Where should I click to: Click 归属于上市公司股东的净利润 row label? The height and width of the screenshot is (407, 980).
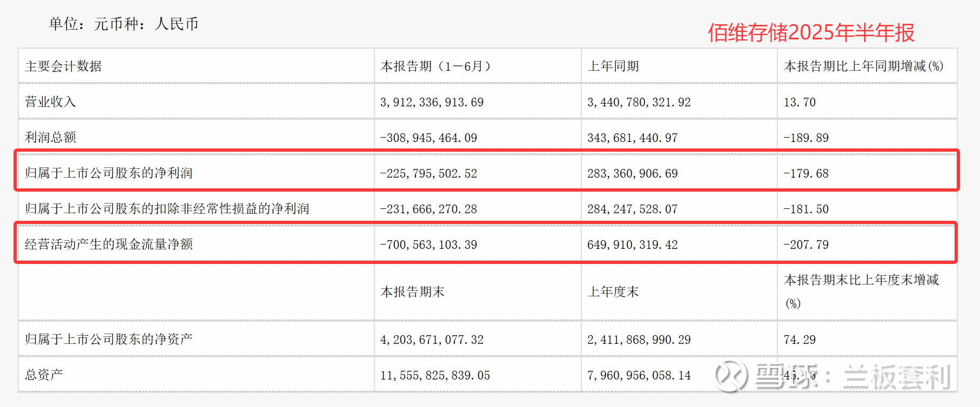tap(109, 173)
